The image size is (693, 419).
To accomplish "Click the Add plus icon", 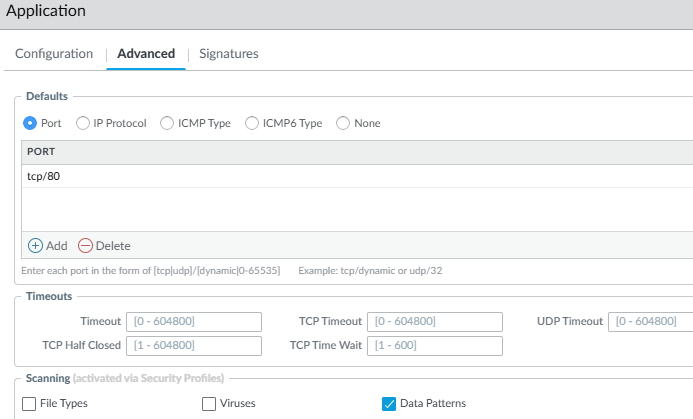I will tap(35, 245).
